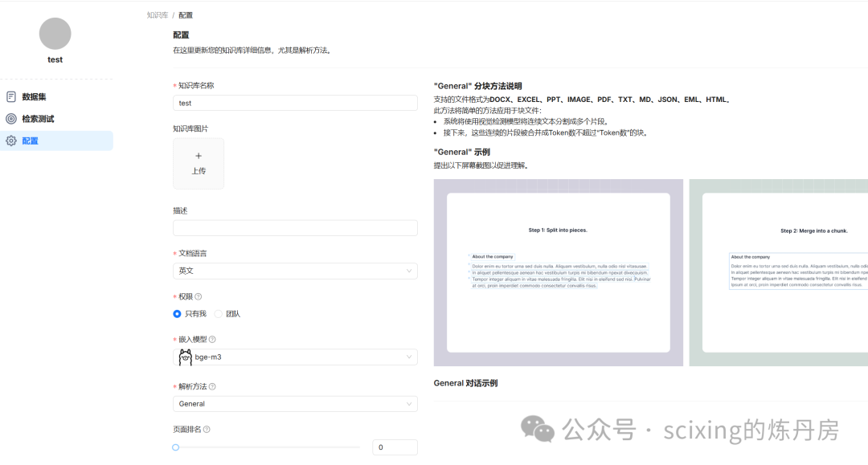
Task: Select the 配置 sidebar menu item
Action: pos(57,141)
